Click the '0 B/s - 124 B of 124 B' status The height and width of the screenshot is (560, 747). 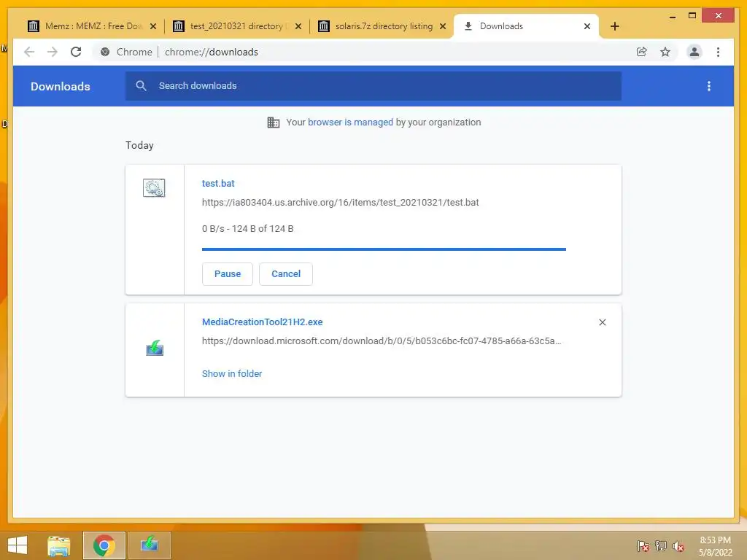(248, 228)
